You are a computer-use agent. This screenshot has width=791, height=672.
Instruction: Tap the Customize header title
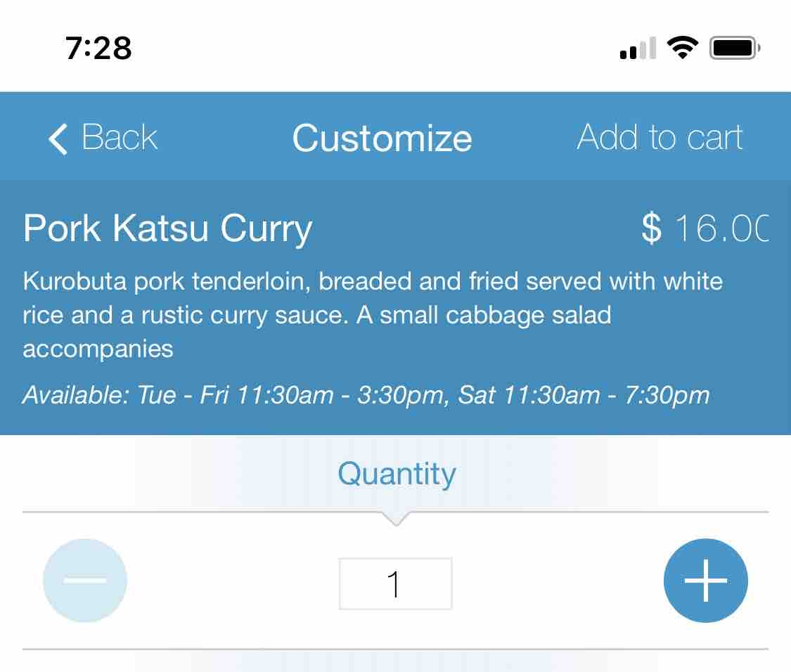pyautogui.click(x=382, y=138)
